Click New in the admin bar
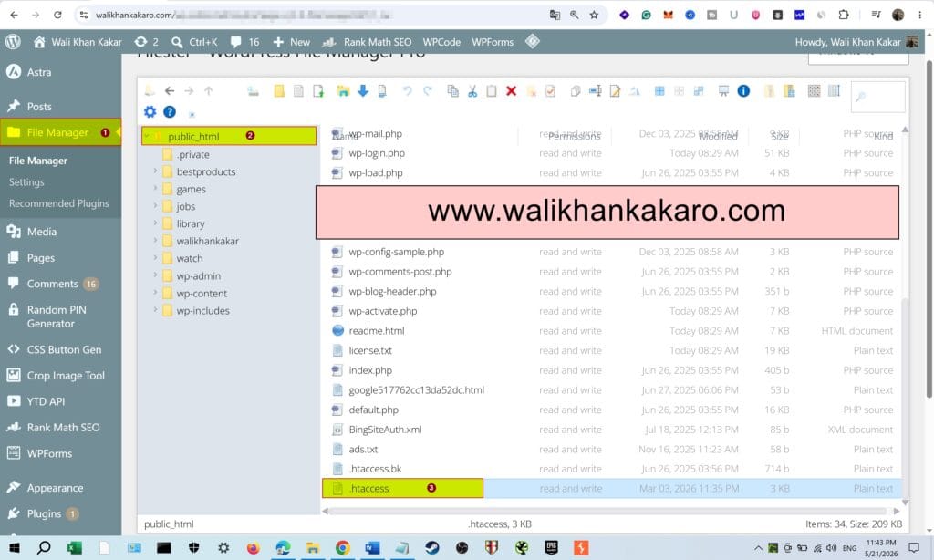 click(291, 42)
